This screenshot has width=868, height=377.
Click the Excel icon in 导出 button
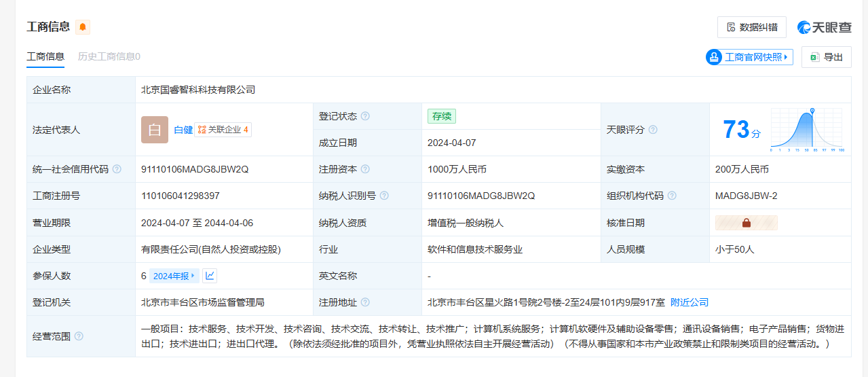pyautogui.click(x=814, y=57)
